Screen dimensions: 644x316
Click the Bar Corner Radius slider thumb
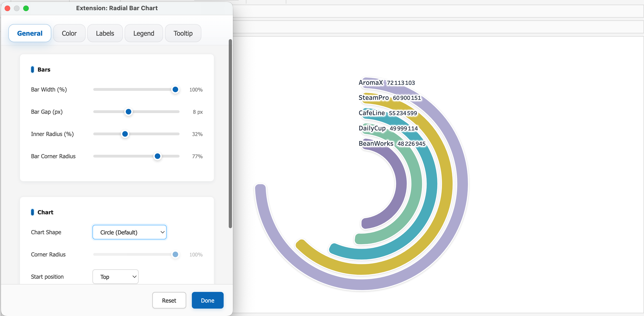(x=157, y=156)
